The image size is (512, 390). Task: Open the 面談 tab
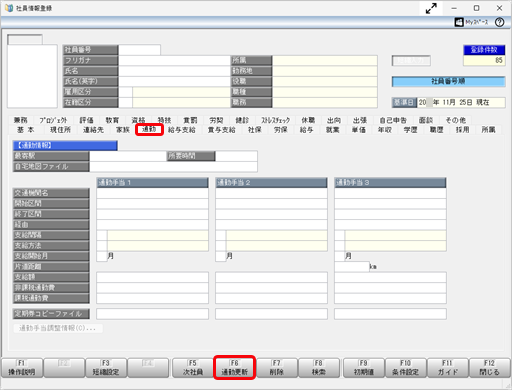[x=426, y=120]
